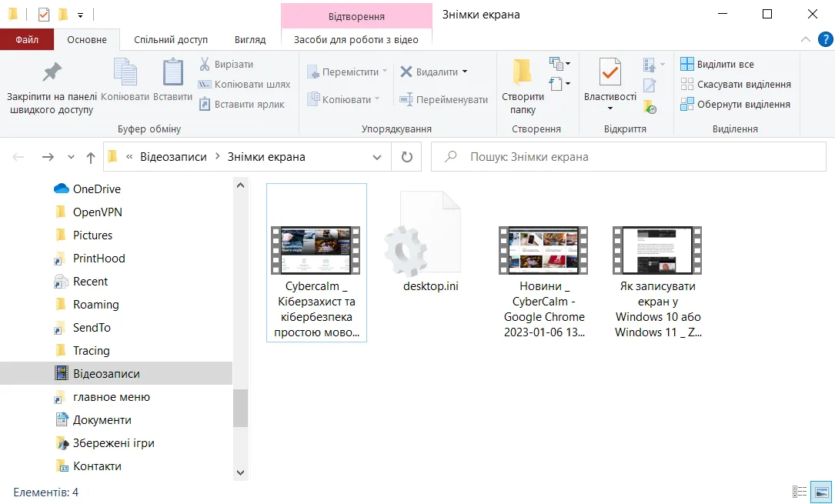
Task: Open Засоби для роботи з відео tab
Action: [356, 40]
